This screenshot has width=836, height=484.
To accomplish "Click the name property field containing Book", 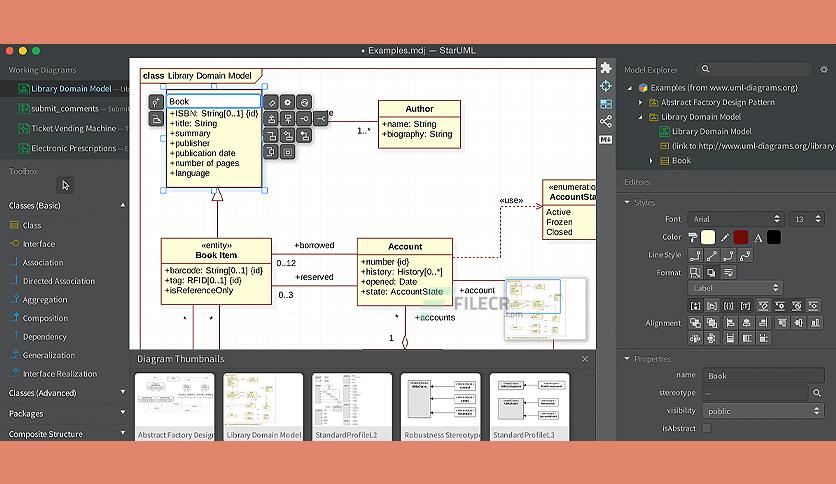I will (x=763, y=375).
